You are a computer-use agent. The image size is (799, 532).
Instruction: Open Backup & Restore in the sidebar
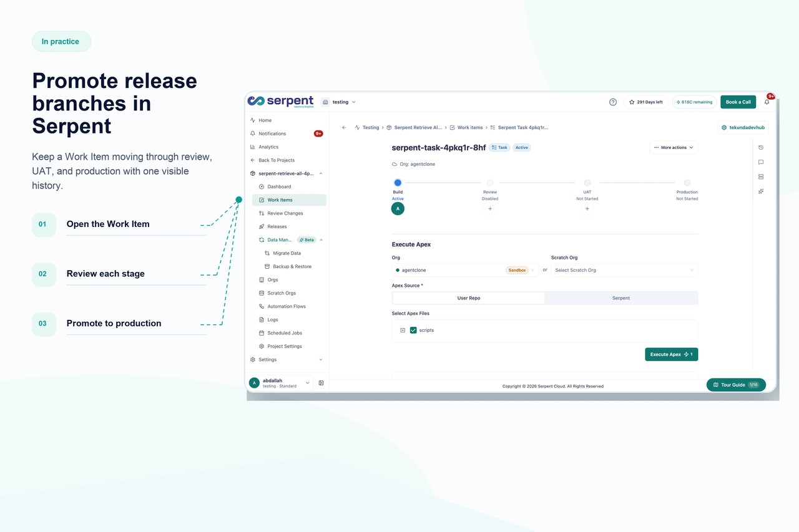coord(293,266)
